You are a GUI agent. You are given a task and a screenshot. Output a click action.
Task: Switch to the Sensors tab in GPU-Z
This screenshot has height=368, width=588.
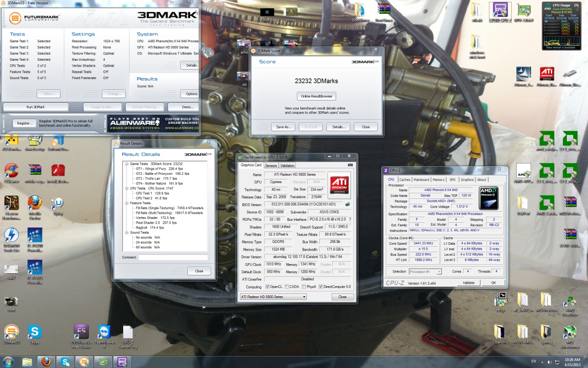[x=271, y=165]
